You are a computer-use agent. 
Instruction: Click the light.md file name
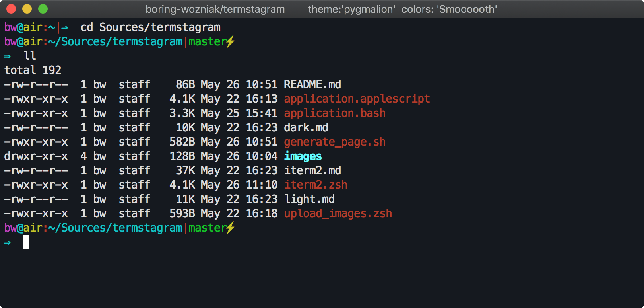click(309, 199)
